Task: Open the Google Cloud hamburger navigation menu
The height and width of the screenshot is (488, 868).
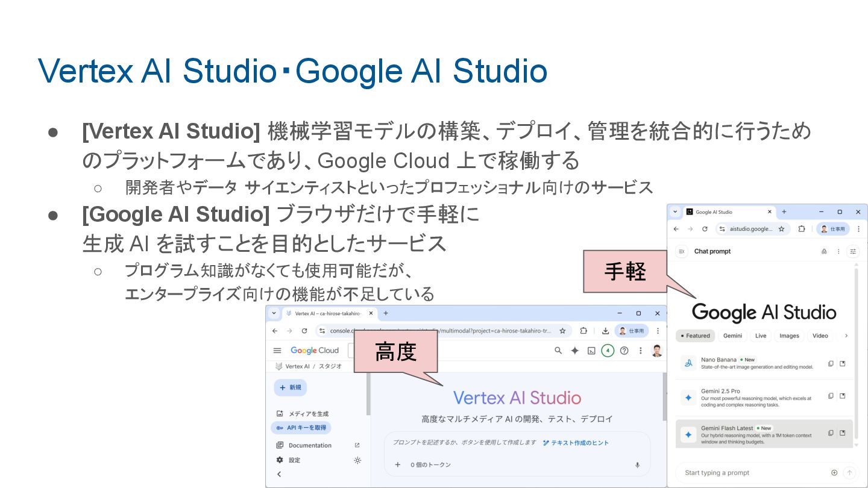Action: [x=277, y=351]
